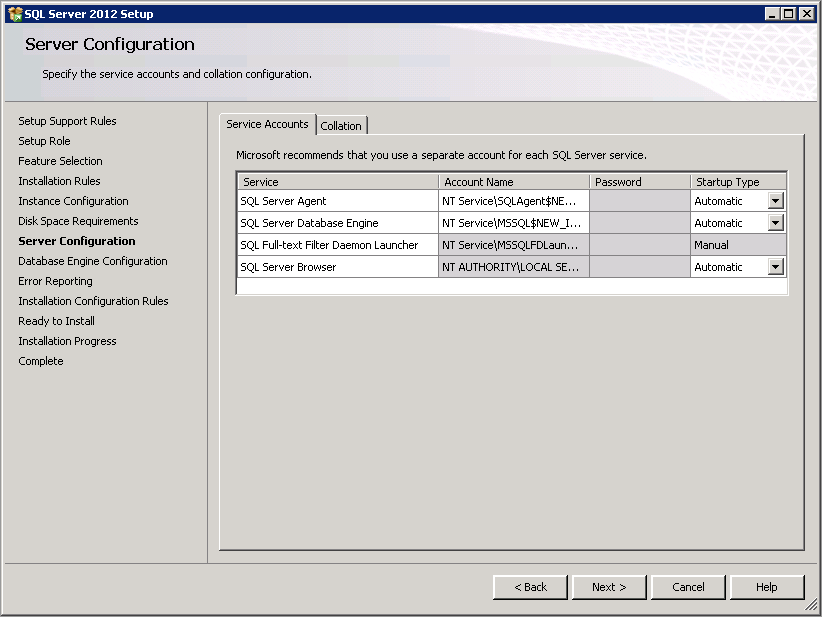The height and width of the screenshot is (617, 822).
Task: Minimize the SQL Server 2012 Setup window
Action: tap(771, 14)
